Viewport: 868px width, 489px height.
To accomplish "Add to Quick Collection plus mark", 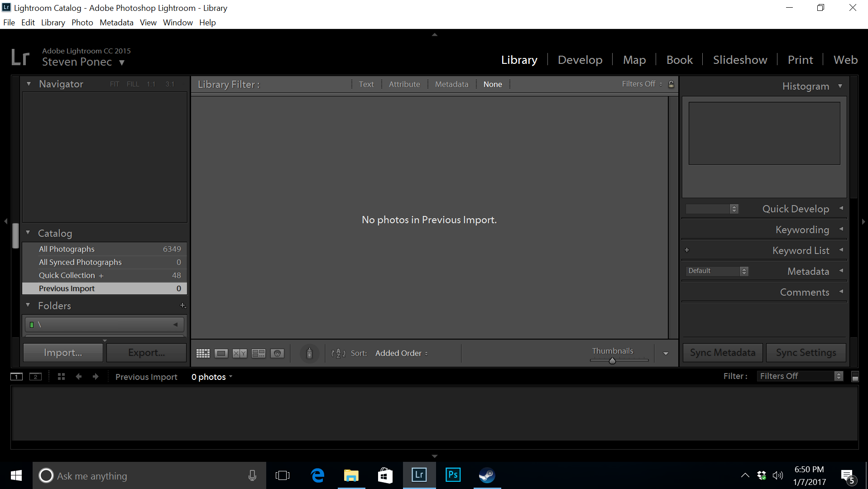I will [101, 276].
